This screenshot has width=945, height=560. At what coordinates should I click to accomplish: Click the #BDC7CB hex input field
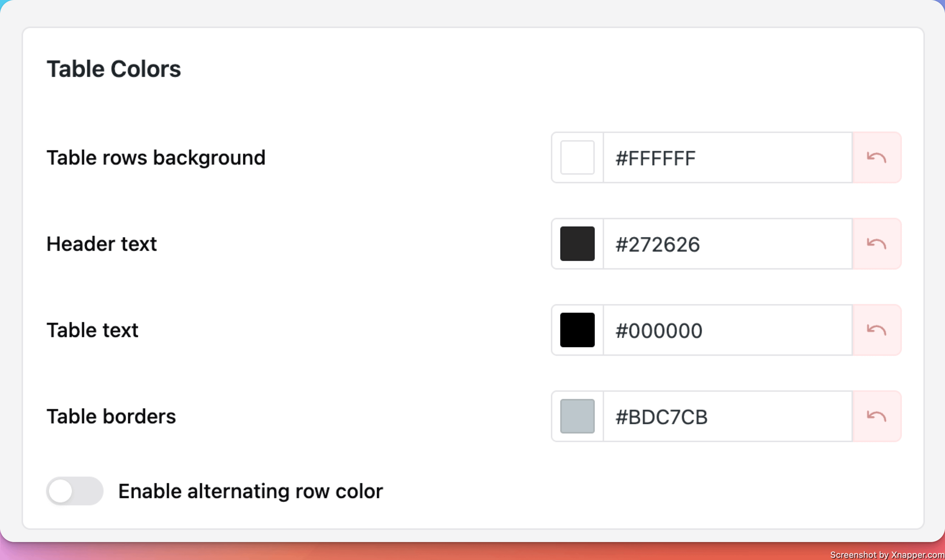coord(727,417)
